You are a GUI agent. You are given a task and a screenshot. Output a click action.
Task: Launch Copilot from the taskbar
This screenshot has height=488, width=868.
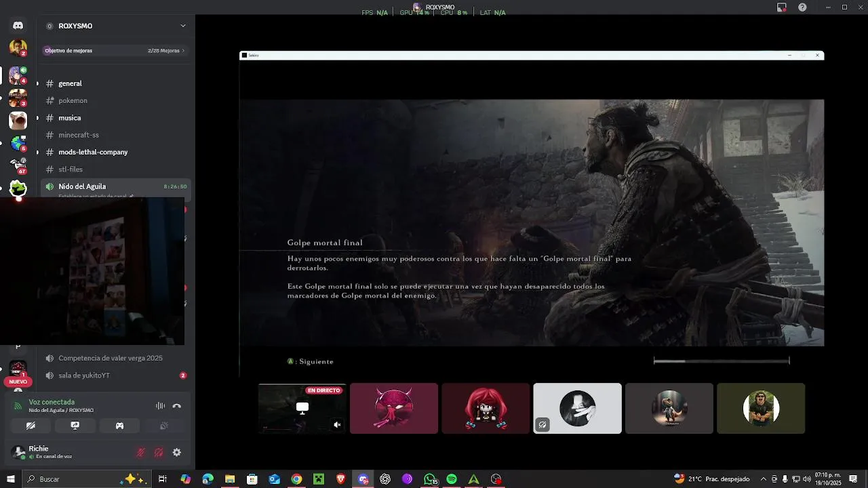(x=186, y=479)
